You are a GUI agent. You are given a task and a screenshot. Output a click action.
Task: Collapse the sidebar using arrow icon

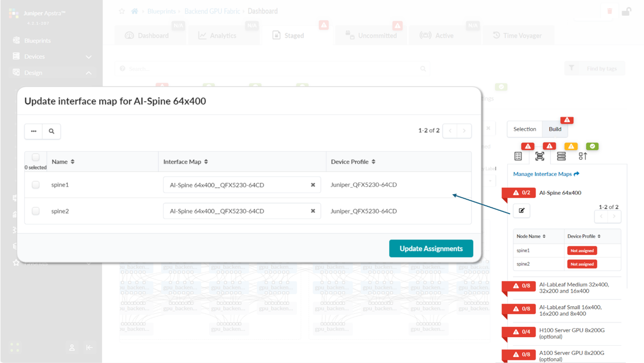click(89, 347)
